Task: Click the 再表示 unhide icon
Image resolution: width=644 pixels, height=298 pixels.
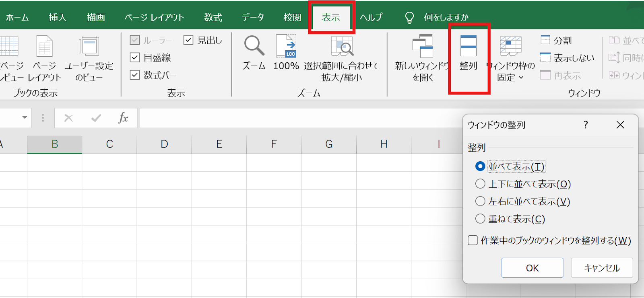Action: point(545,75)
